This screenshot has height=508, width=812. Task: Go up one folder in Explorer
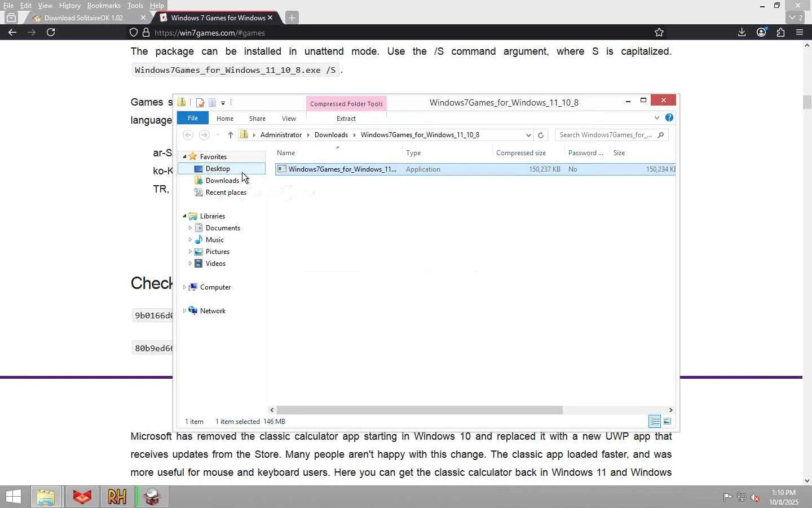(x=230, y=135)
